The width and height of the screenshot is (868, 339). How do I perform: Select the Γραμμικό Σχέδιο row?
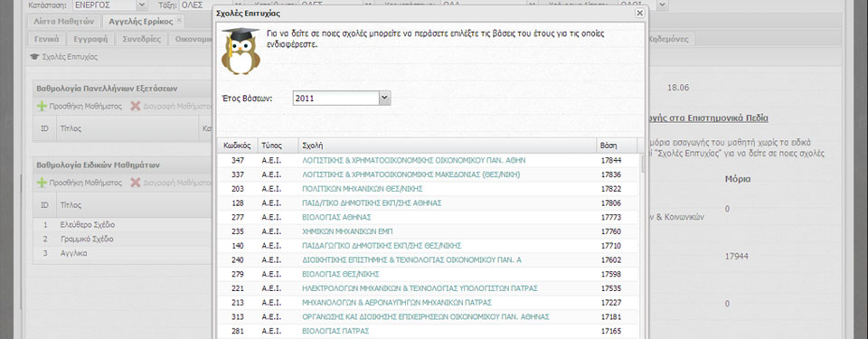tap(123, 240)
